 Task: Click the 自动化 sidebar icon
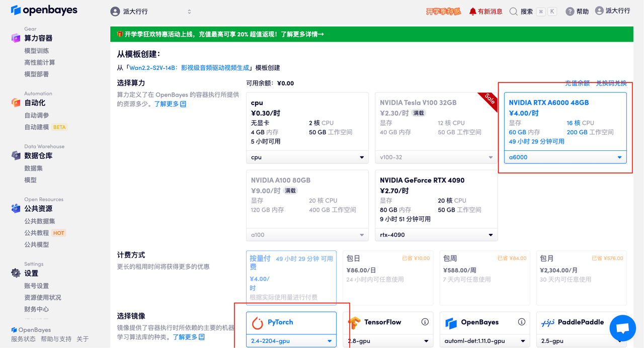click(16, 103)
